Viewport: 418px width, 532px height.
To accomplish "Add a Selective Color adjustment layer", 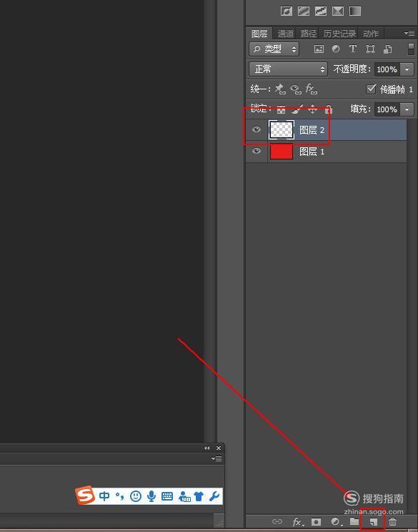I will pyautogui.click(x=338, y=11).
